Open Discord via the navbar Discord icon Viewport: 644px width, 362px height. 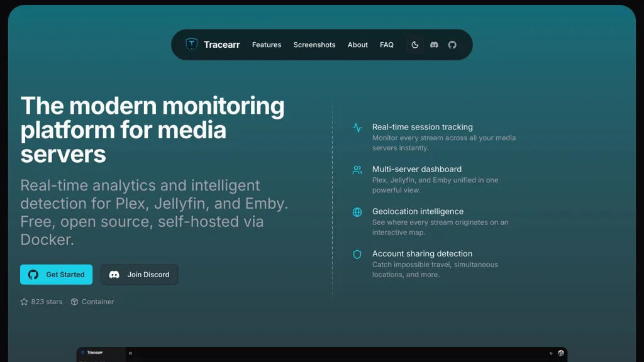pos(434,45)
